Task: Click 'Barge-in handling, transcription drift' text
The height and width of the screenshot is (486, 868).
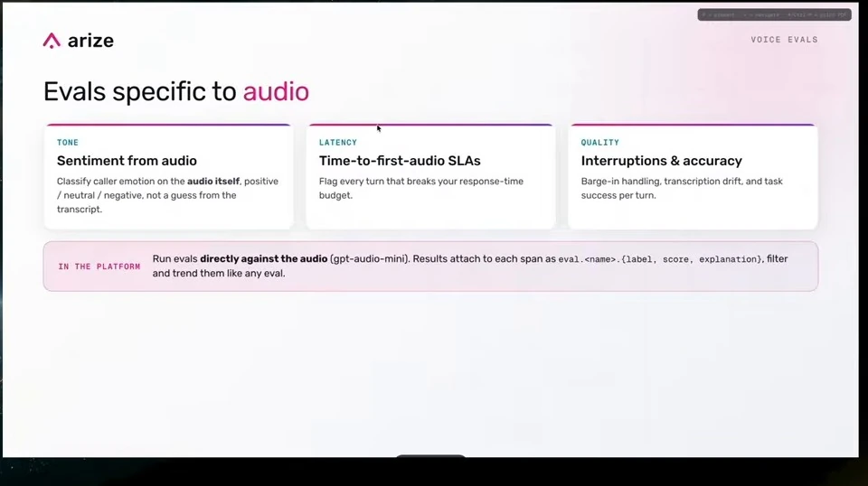Action: click(682, 188)
